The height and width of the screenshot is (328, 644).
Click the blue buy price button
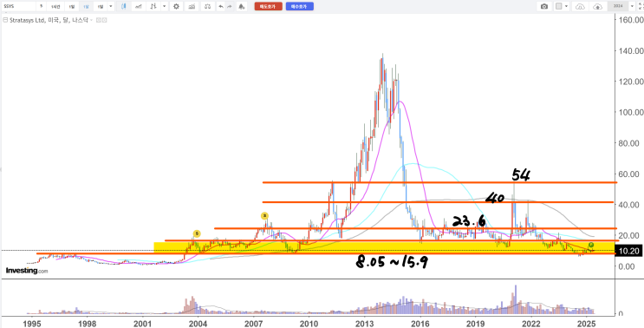[300, 6]
